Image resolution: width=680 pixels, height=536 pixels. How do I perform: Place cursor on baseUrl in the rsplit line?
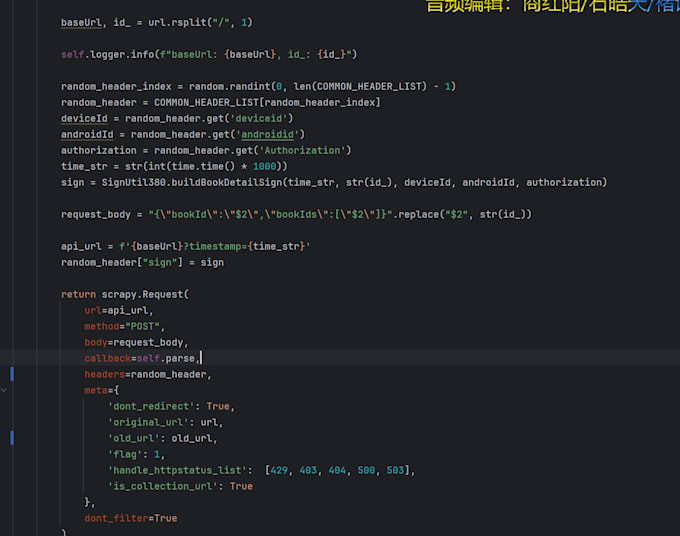(x=81, y=23)
